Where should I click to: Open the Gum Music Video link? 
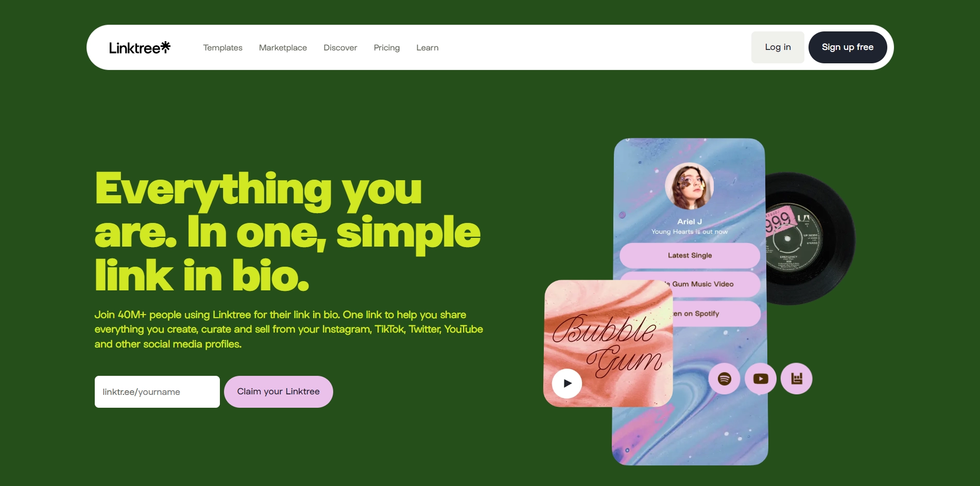(x=716, y=284)
